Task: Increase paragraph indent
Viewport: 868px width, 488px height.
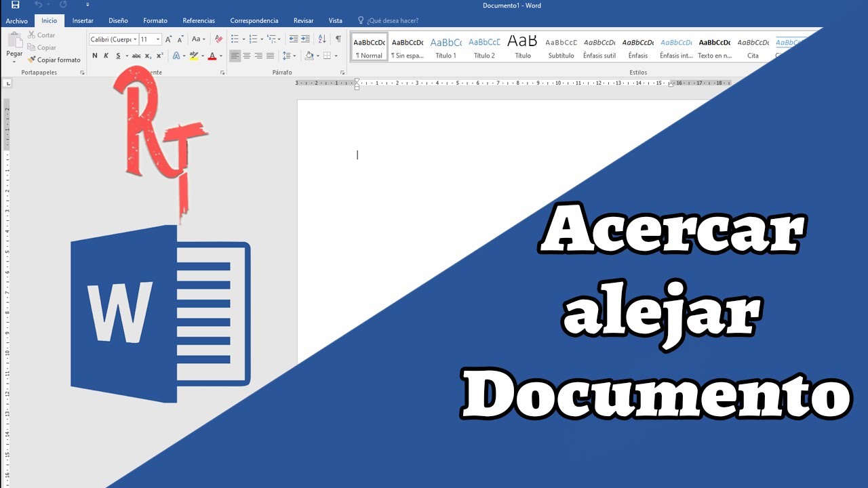Action: pos(305,39)
